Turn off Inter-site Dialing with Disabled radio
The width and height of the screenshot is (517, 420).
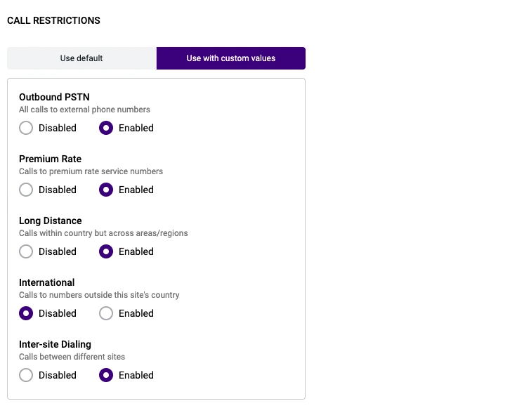(26, 375)
